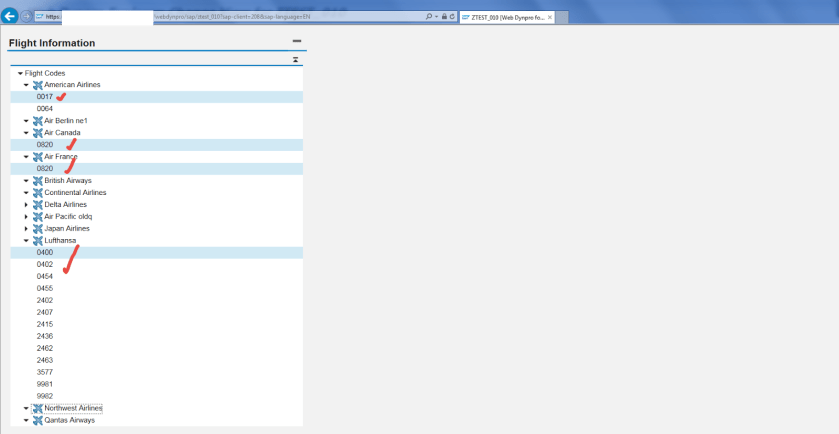Image resolution: width=839 pixels, height=434 pixels.
Task: Click the scroll-to-top icon above the tree
Action: [295, 60]
